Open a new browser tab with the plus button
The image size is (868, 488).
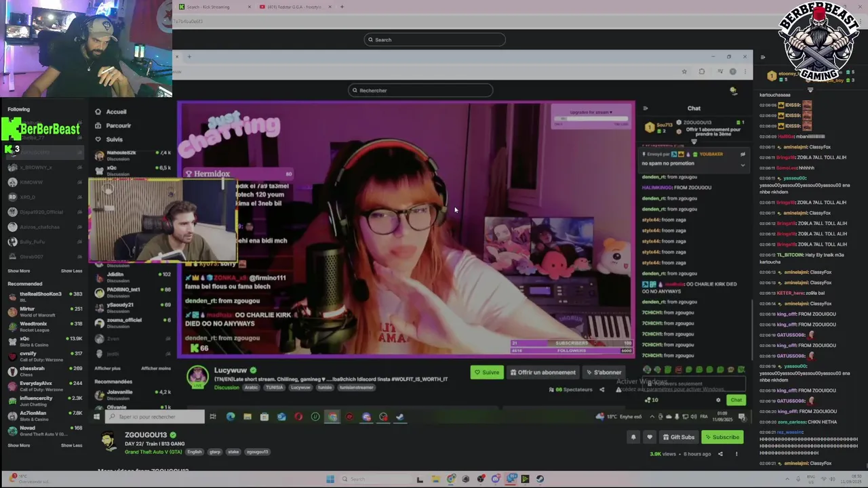(342, 7)
